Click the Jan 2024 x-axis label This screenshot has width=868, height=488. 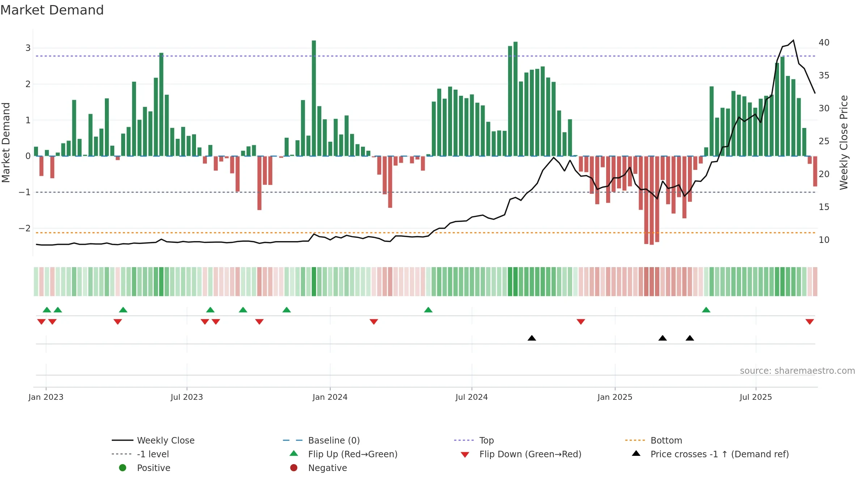(x=330, y=397)
